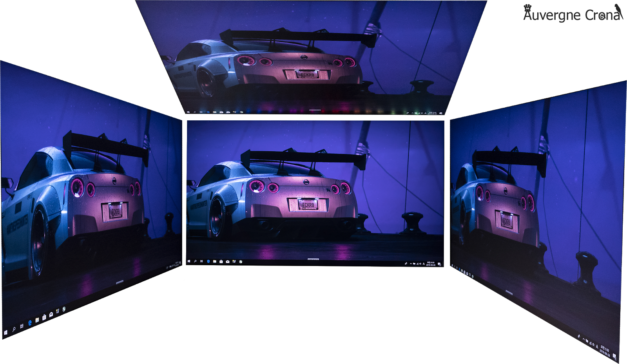Image resolution: width=627 pixels, height=364 pixels.
Task: Open Task View on the center screen taskbar
Action: pos(201,261)
